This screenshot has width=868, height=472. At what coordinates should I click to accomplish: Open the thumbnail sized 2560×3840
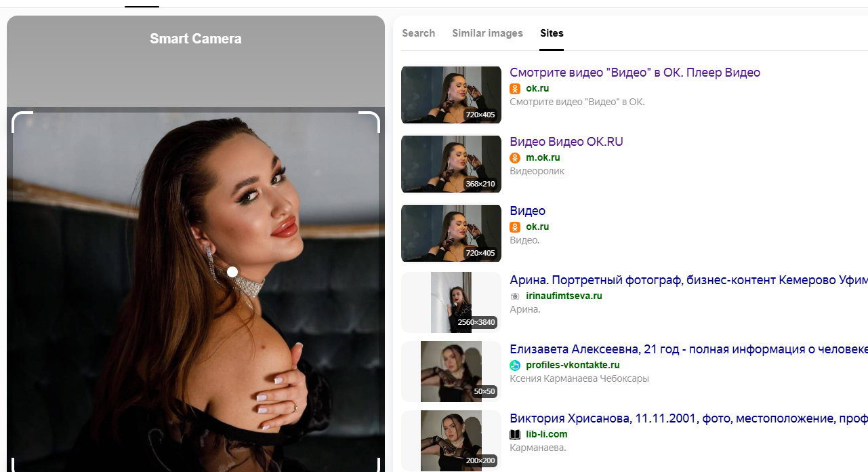(451, 302)
